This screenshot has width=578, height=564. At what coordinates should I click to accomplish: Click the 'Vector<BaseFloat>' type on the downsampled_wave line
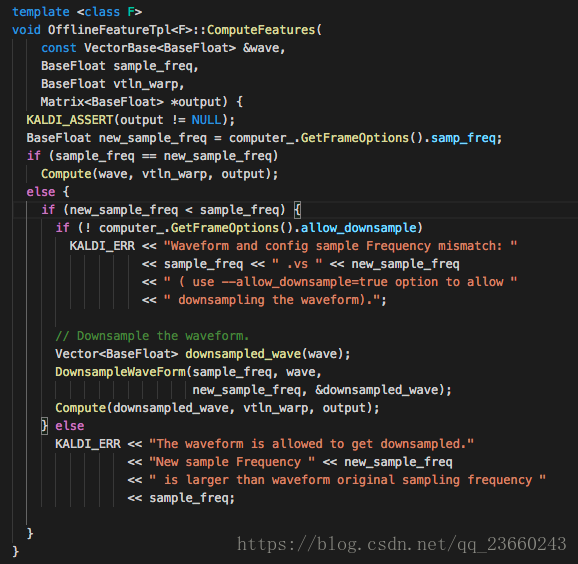tap(116, 354)
